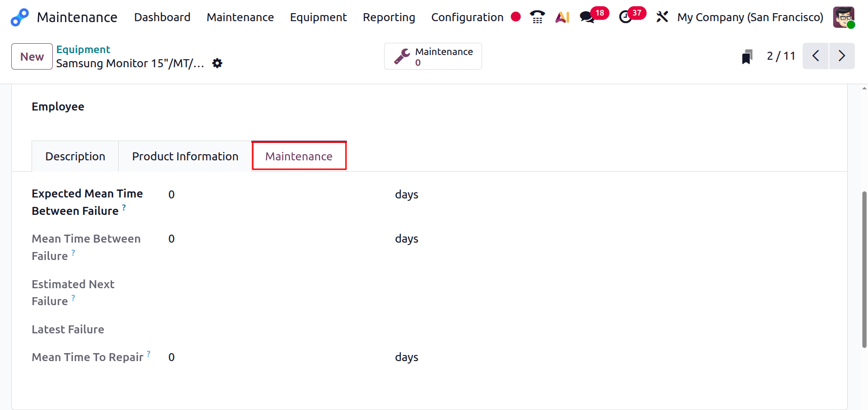This screenshot has height=410, width=868.
Task: Open help tooltip for Mean Time To Repair
Action: click(148, 354)
